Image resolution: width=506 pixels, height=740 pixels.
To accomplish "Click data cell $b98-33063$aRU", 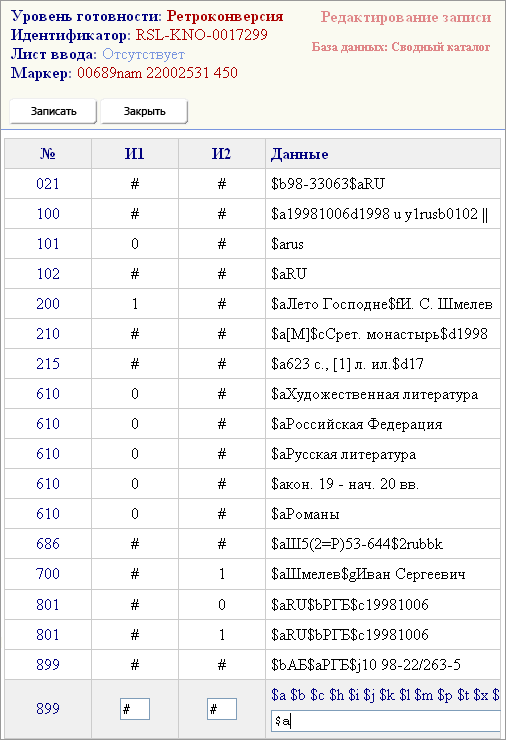I will click(x=383, y=184).
